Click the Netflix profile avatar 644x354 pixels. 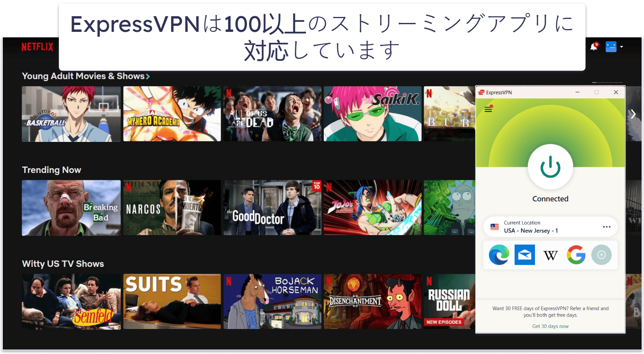tap(611, 47)
